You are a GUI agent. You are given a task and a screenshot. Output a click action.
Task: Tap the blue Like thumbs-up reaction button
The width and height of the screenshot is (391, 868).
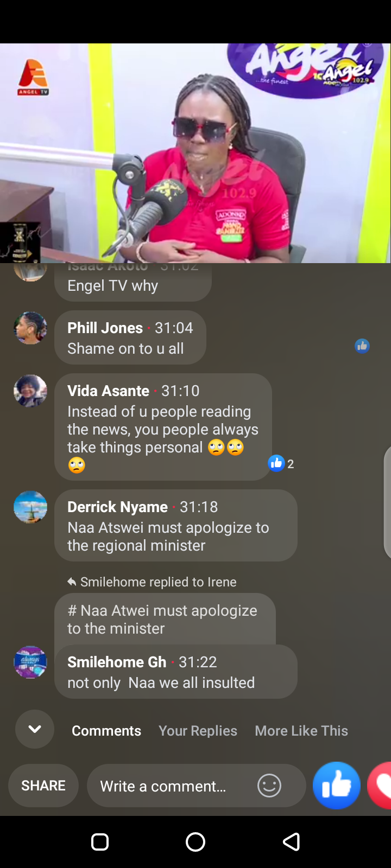[337, 785]
